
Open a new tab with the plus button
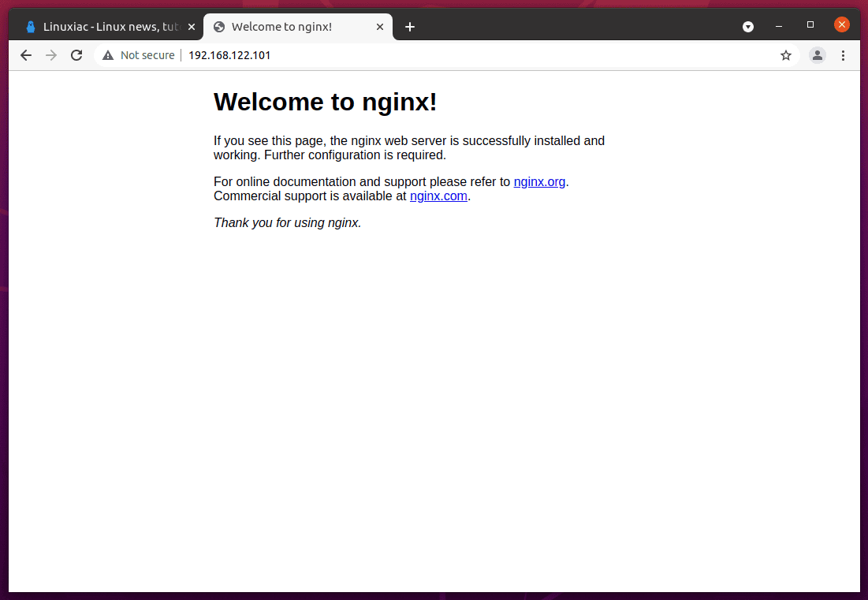(x=410, y=26)
